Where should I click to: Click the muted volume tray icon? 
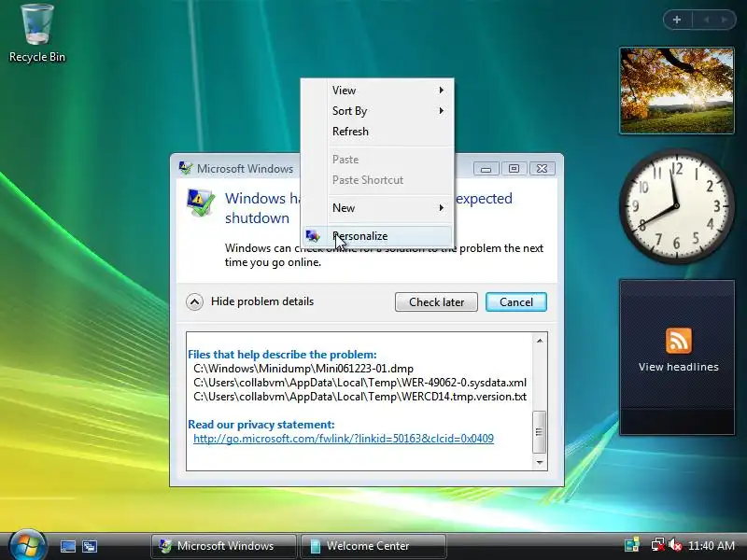pyautogui.click(x=674, y=545)
